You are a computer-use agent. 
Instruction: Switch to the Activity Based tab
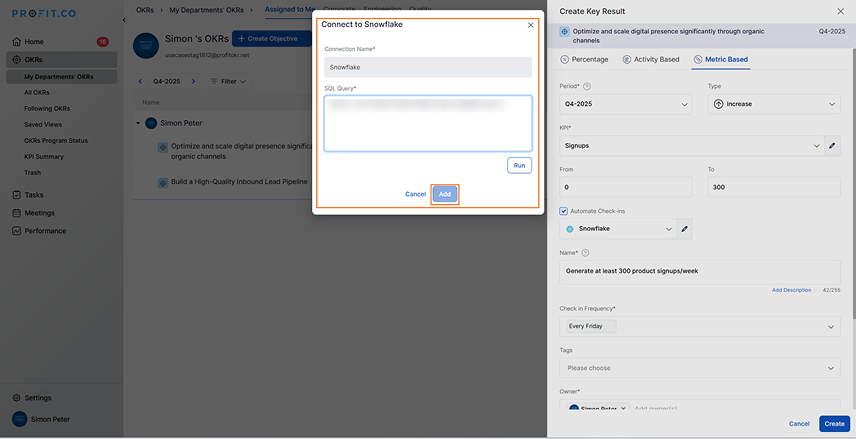[x=651, y=60]
